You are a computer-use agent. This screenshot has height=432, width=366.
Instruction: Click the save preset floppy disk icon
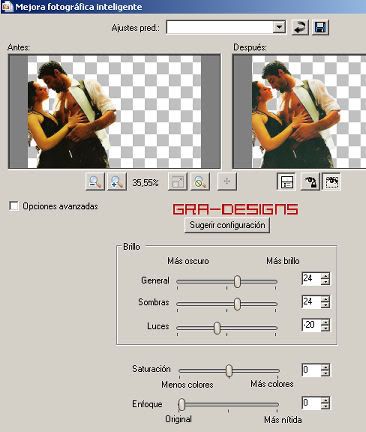[x=320, y=27]
